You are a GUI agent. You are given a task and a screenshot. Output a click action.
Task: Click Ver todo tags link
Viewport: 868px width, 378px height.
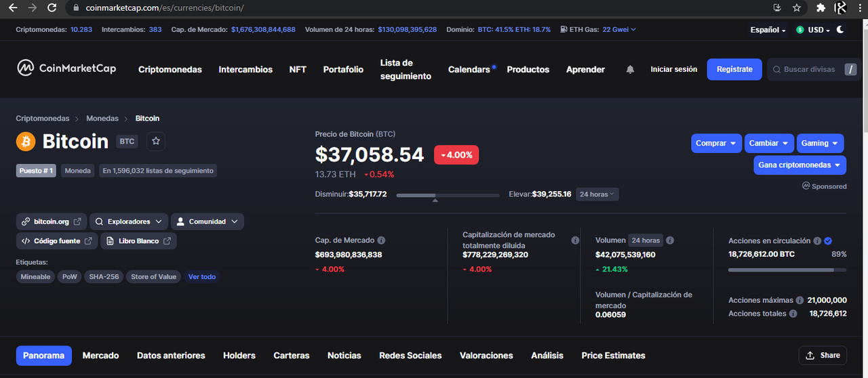tap(202, 276)
